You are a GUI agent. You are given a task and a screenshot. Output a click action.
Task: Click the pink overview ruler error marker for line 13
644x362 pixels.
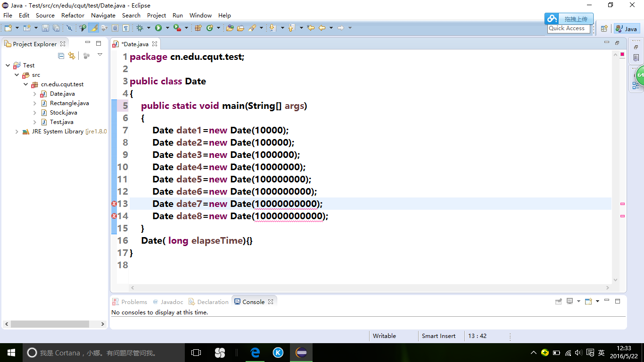pyautogui.click(x=622, y=204)
